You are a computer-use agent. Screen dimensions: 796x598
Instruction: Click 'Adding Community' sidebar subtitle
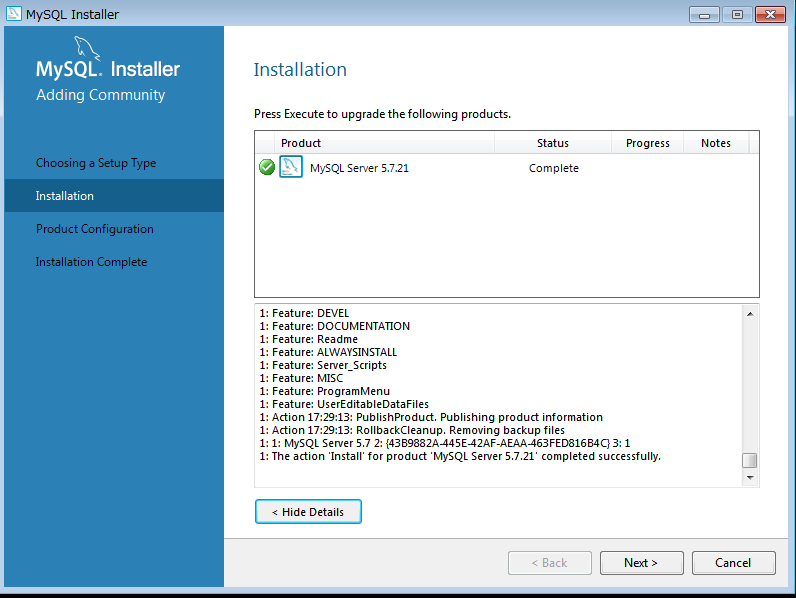[x=101, y=95]
